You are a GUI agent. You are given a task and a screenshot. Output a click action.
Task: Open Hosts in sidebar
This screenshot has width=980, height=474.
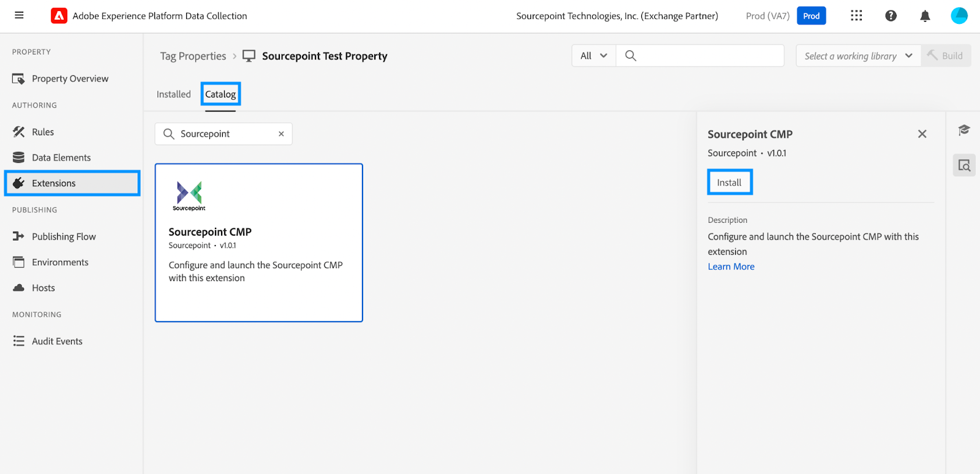[x=43, y=288]
